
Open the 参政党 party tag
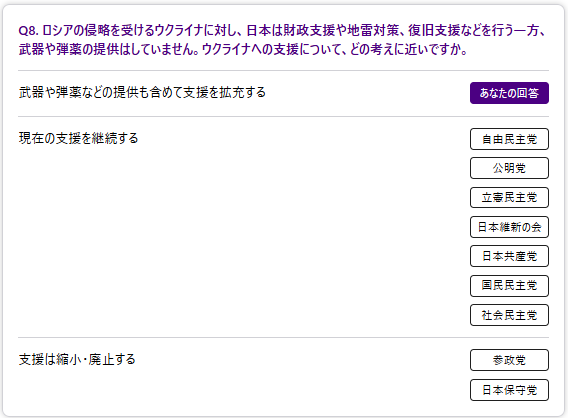click(x=509, y=360)
